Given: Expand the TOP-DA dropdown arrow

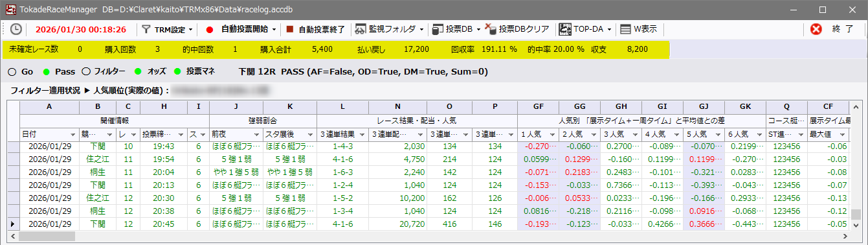Looking at the screenshot, I should [608, 30].
